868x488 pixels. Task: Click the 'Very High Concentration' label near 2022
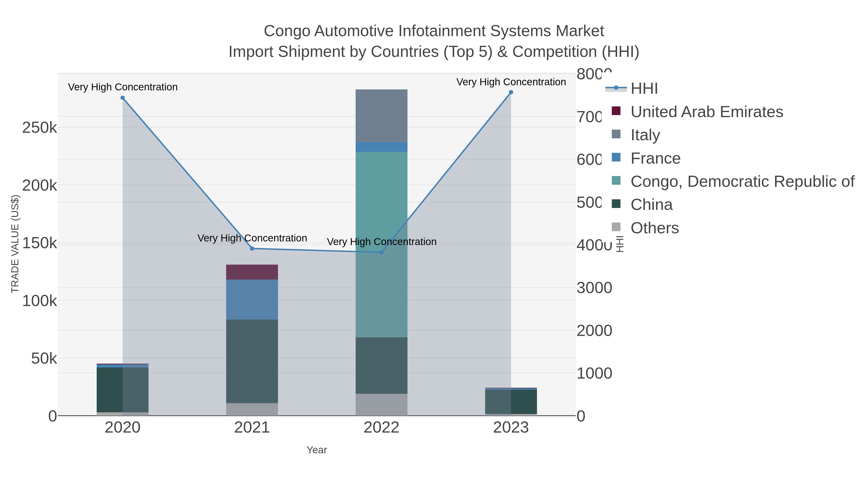[382, 242]
